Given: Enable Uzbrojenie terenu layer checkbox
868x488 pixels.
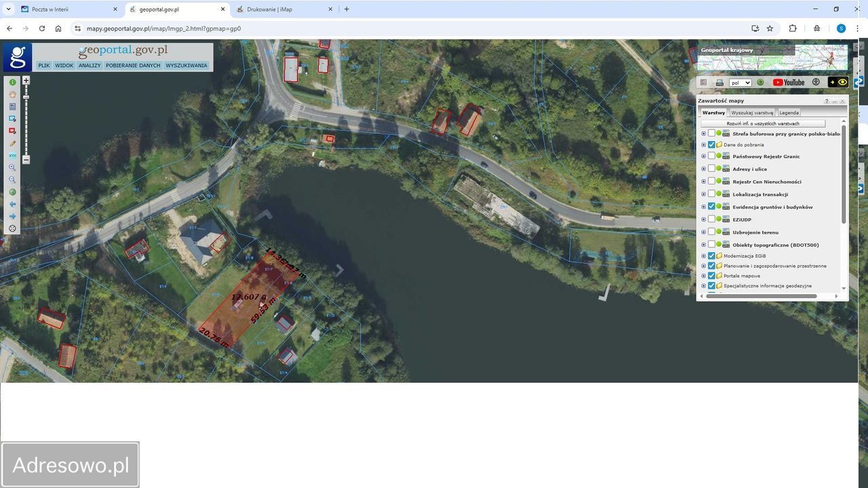Looking at the screenshot, I should [711, 232].
